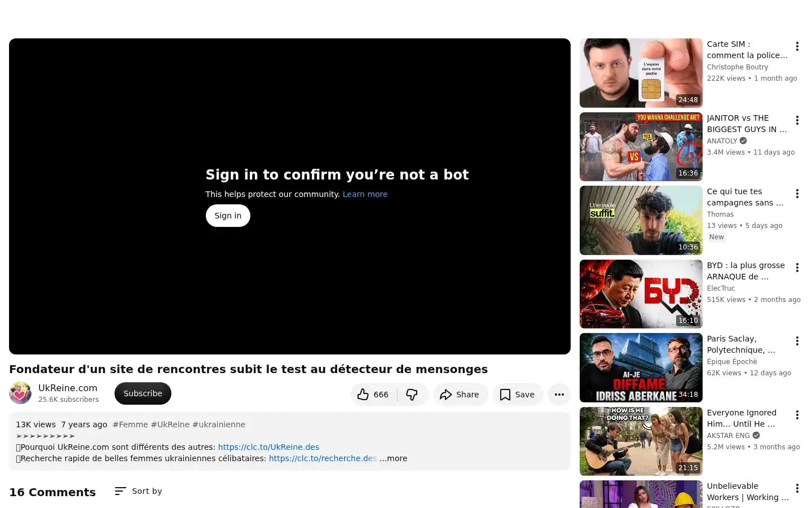Select the #Femme hashtag
The image size is (812, 508).
point(130,424)
